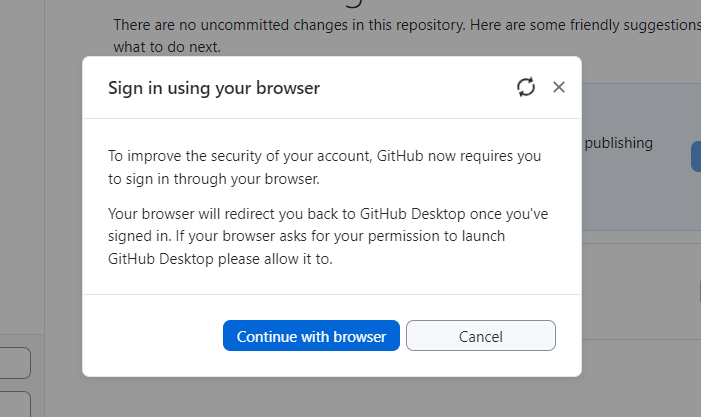The width and height of the screenshot is (701, 417).
Task: Click the "what to do next." text line
Action: tap(167, 46)
